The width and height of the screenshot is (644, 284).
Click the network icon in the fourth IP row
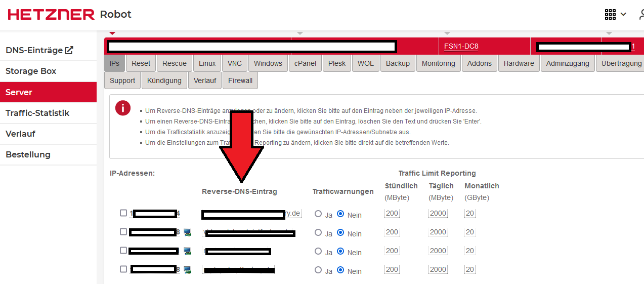click(x=187, y=270)
